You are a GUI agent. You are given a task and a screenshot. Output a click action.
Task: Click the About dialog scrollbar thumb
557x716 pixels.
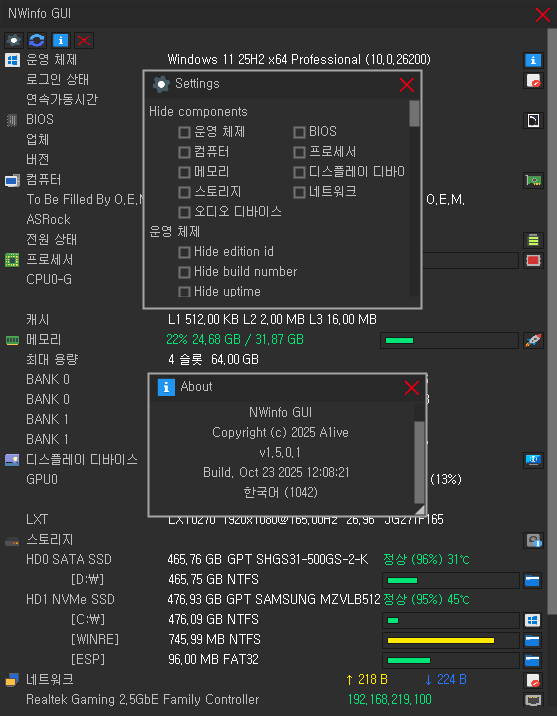pos(419,462)
